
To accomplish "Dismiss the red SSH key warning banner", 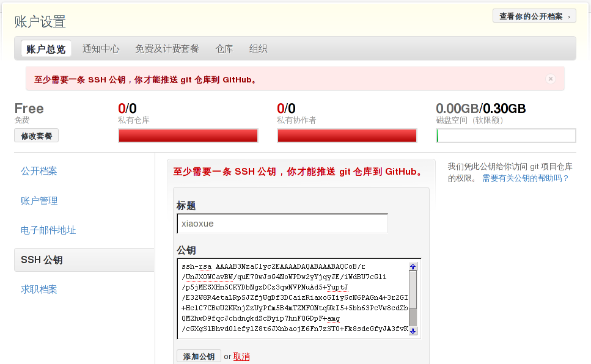I will [550, 79].
